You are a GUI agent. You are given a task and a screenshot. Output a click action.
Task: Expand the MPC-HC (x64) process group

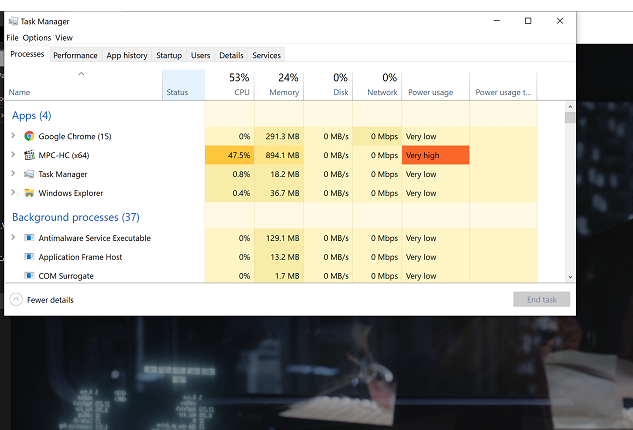[x=13, y=155]
